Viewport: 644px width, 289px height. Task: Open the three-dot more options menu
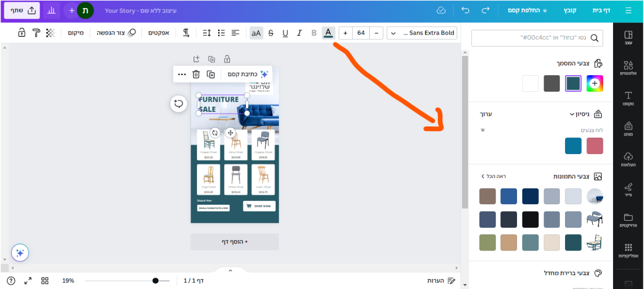(x=182, y=75)
